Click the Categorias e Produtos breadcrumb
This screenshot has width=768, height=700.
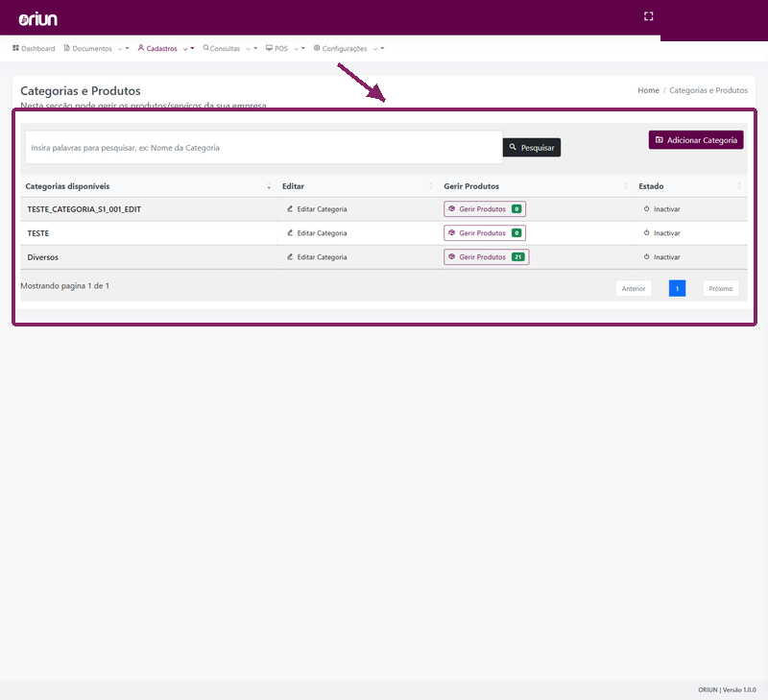708,90
